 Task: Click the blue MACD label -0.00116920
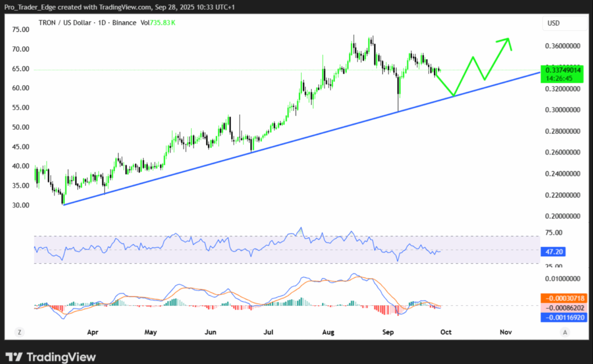point(564,317)
